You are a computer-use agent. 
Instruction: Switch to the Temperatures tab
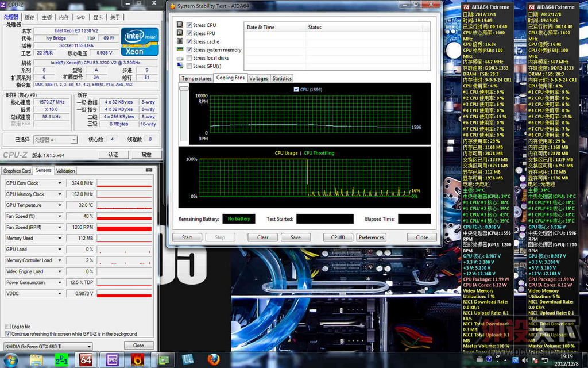[196, 78]
